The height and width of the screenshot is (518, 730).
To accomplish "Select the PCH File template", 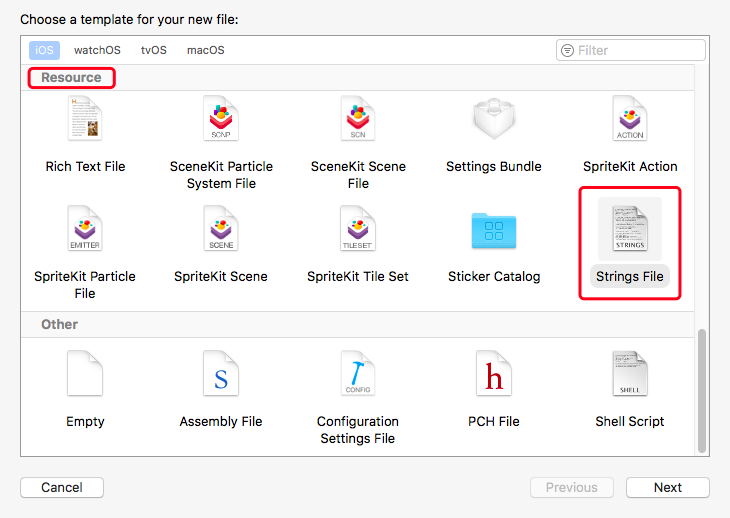I will click(x=494, y=375).
